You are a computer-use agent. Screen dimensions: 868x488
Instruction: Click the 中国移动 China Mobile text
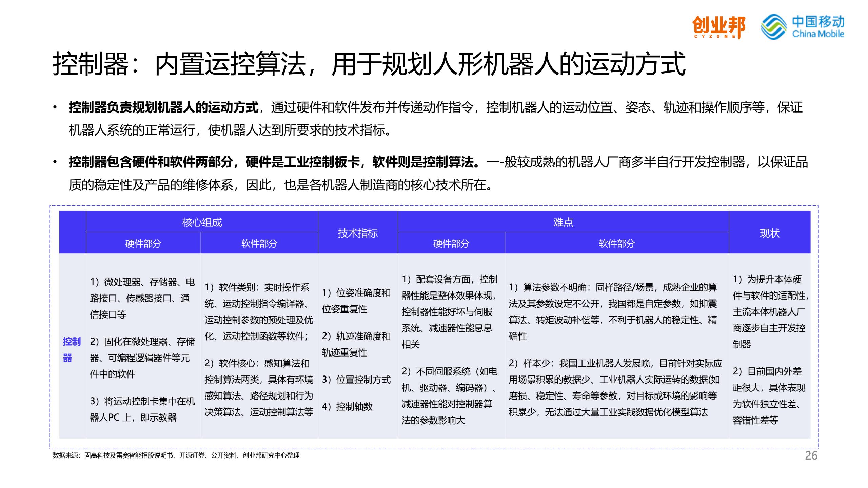coord(818,26)
